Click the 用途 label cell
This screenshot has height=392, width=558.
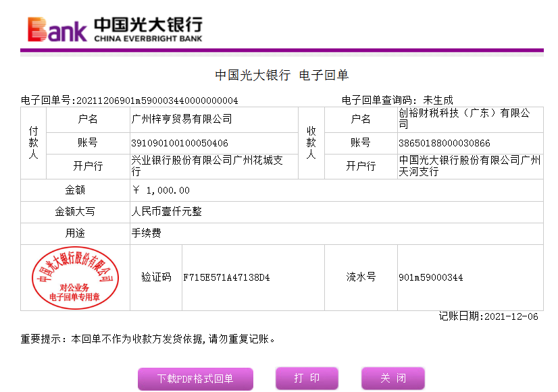click(75, 233)
